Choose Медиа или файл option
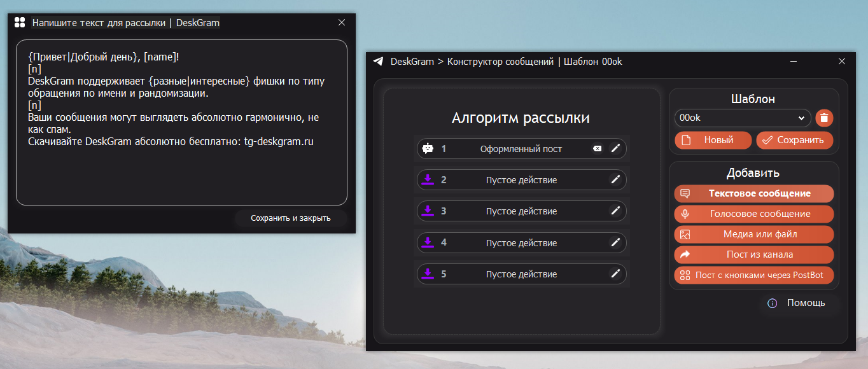 pos(753,234)
